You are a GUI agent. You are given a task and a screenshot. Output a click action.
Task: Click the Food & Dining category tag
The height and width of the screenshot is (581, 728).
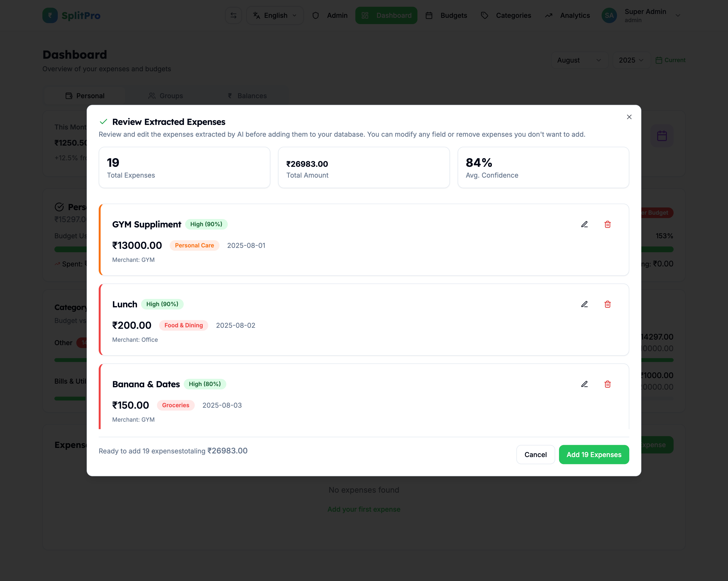pyautogui.click(x=183, y=325)
